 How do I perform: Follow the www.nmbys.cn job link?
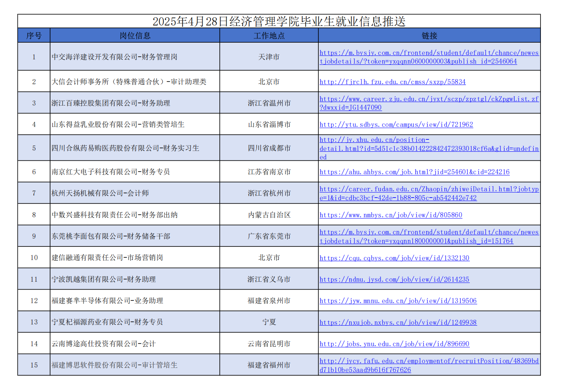pos(391,215)
